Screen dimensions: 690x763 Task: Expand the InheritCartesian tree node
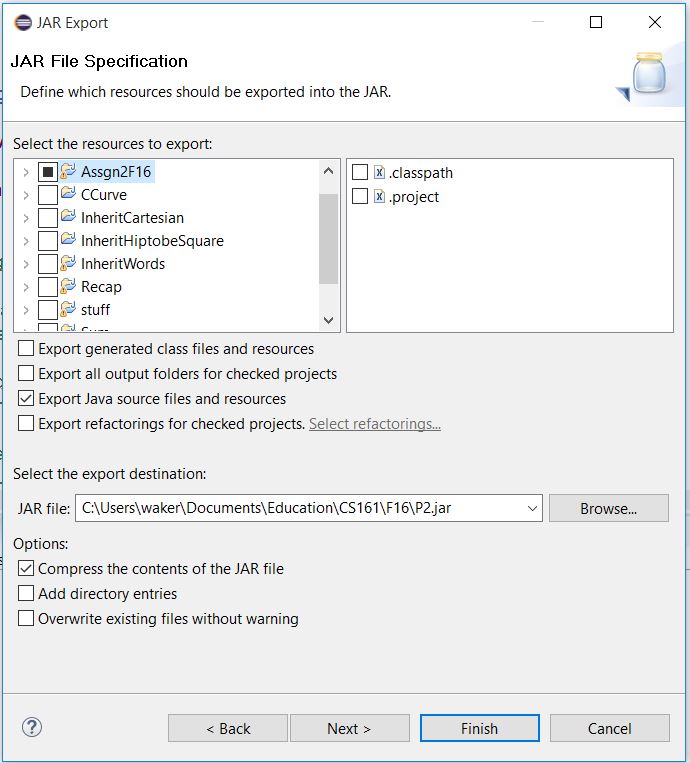click(x=26, y=218)
